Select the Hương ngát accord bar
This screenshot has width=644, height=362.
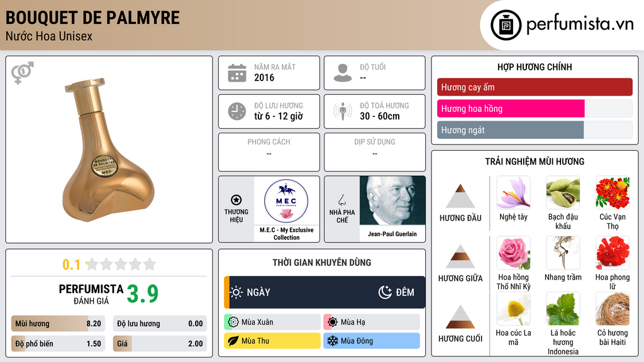pos(535,129)
